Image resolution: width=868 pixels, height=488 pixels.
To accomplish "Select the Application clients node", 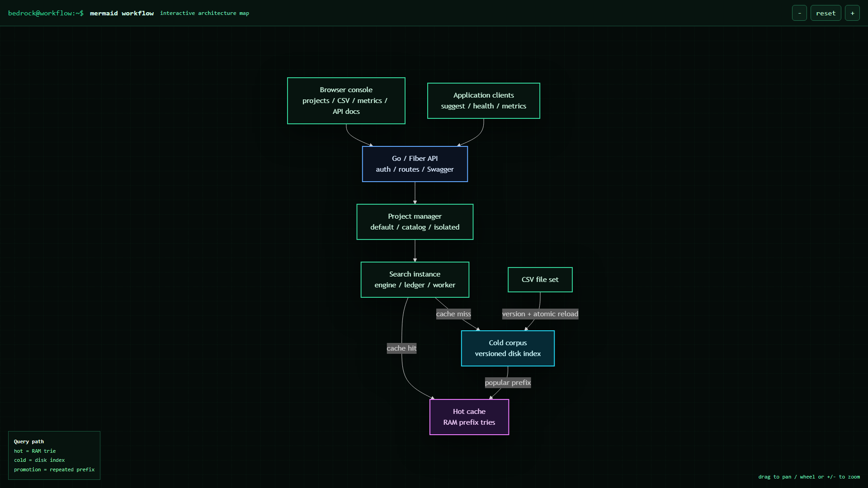I will (x=484, y=101).
